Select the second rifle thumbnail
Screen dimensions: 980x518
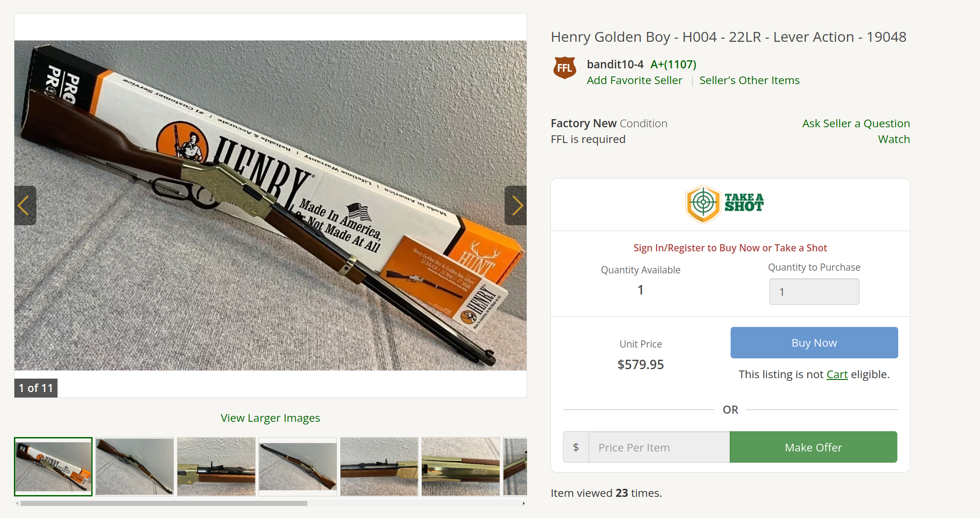(x=135, y=467)
